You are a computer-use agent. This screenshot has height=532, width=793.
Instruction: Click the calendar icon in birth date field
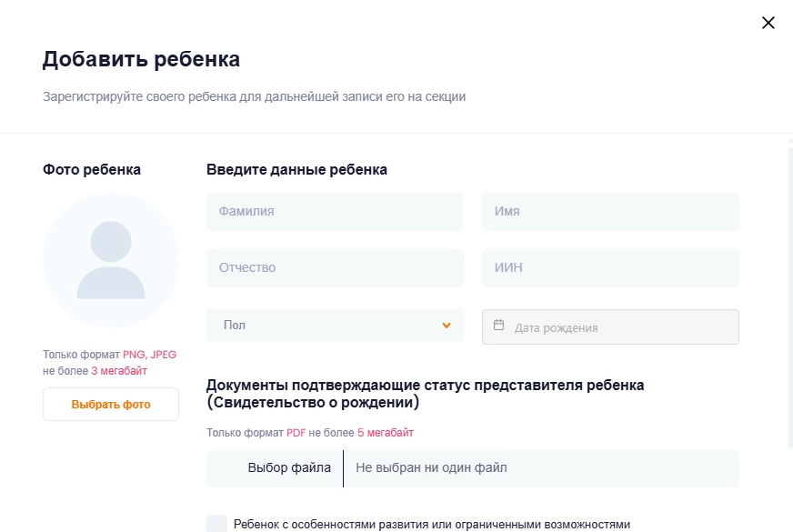[x=498, y=326]
